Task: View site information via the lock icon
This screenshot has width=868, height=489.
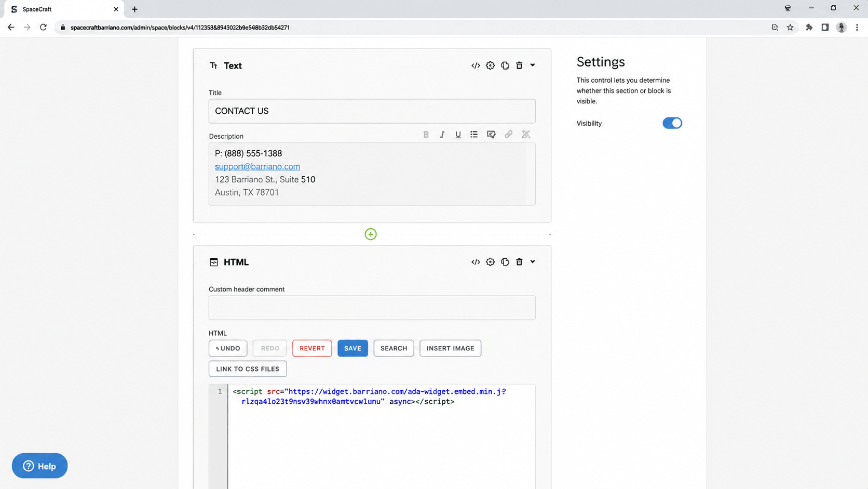Action: pyautogui.click(x=63, y=28)
